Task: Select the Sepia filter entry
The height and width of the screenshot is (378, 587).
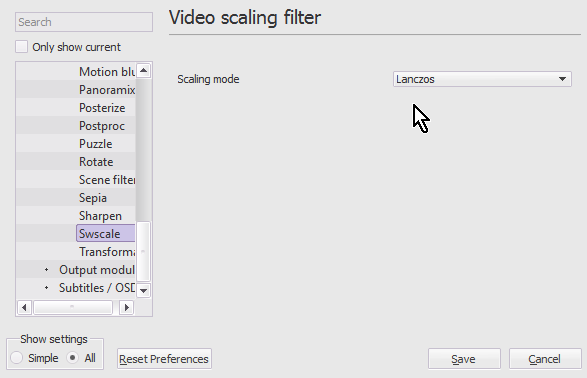Action: click(x=93, y=198)
